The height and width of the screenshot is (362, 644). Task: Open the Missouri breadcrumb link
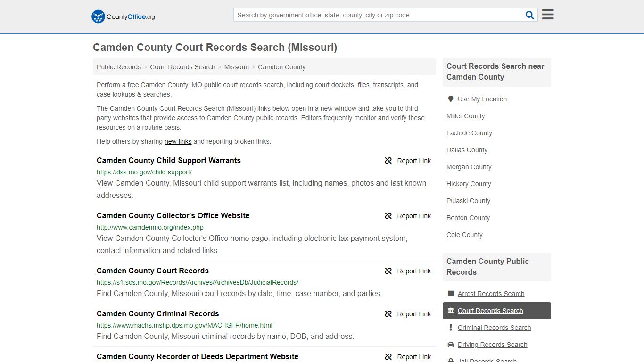(237, 67)
